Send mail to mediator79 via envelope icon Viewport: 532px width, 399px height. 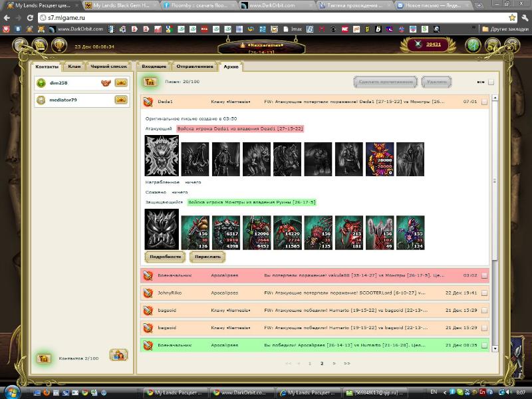[121, 100]
